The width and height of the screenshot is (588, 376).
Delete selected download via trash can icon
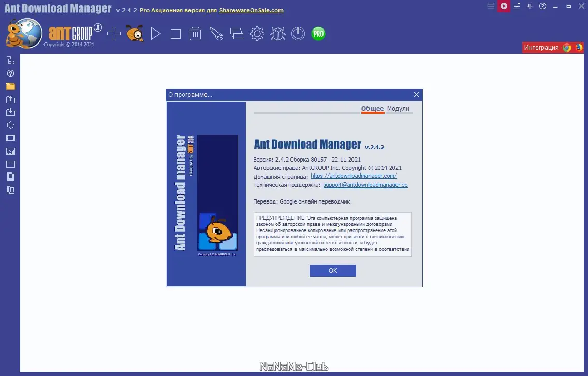(x=195, y=34)
